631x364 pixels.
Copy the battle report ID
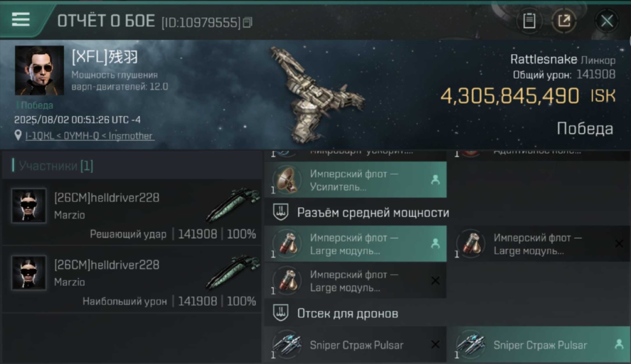248,22
